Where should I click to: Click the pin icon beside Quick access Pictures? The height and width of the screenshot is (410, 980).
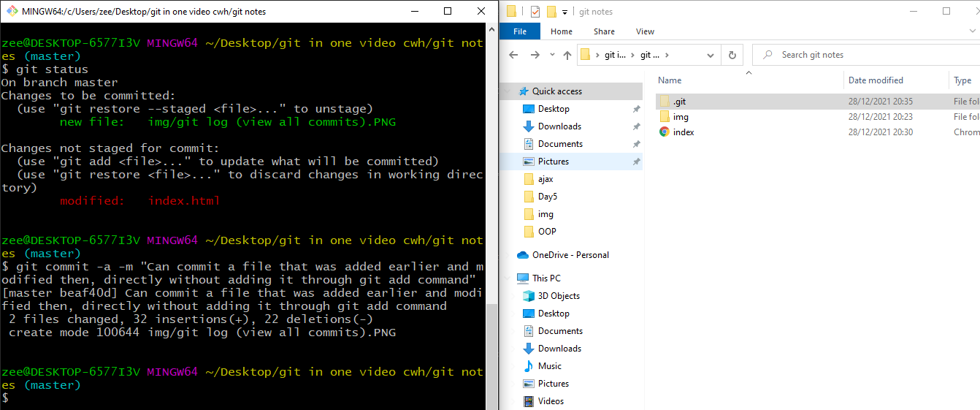pyautogui.click(x=636, y=162)
